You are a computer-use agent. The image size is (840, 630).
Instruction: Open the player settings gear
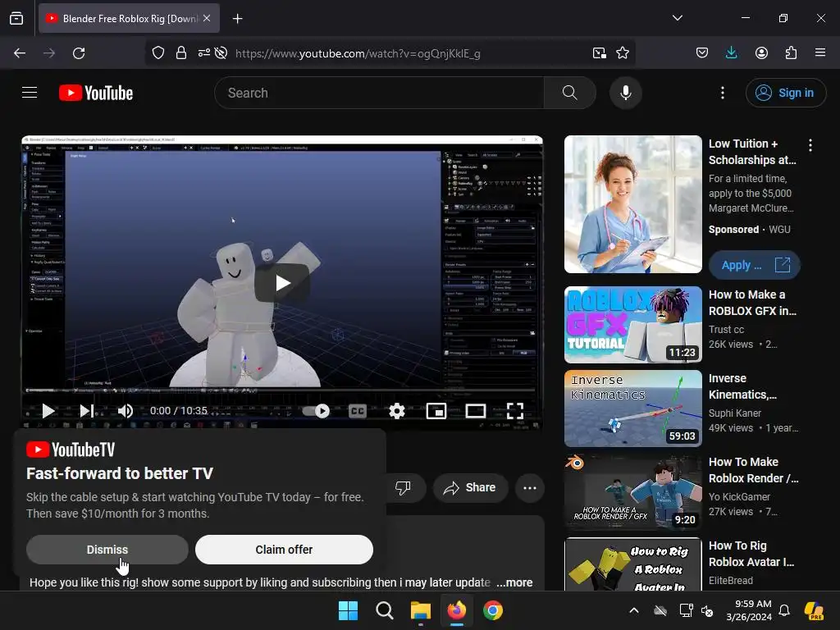coord(396,411)
